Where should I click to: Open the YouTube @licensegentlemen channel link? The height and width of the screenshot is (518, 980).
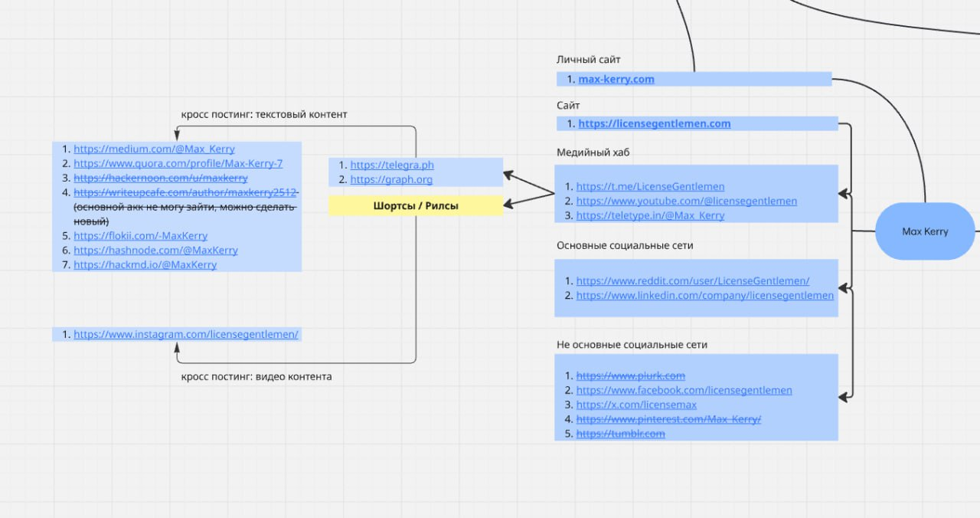[686, 201]
